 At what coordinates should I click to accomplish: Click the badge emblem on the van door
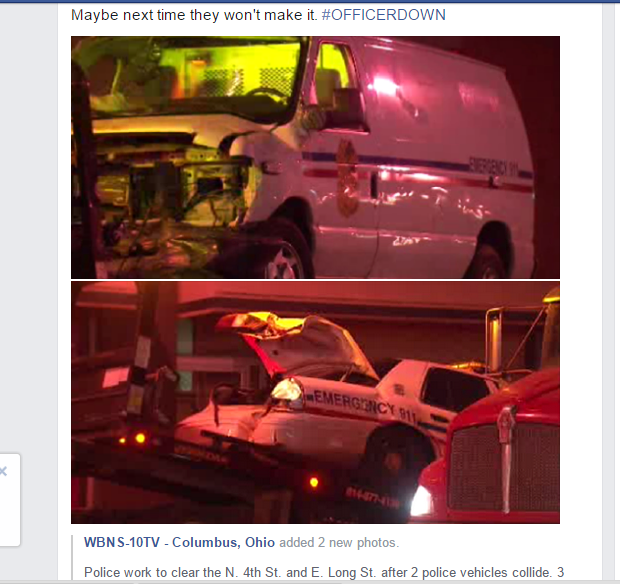pyautogui.click(x=347, y=178)
